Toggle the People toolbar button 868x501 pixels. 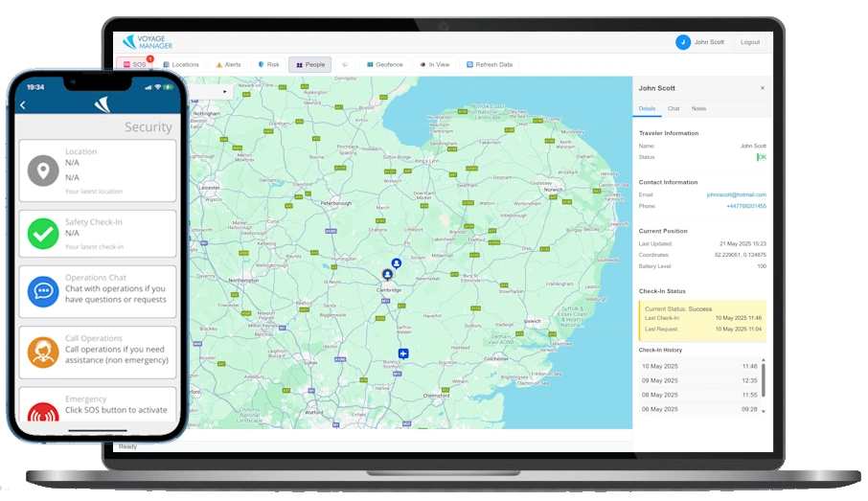pos(310,65)
